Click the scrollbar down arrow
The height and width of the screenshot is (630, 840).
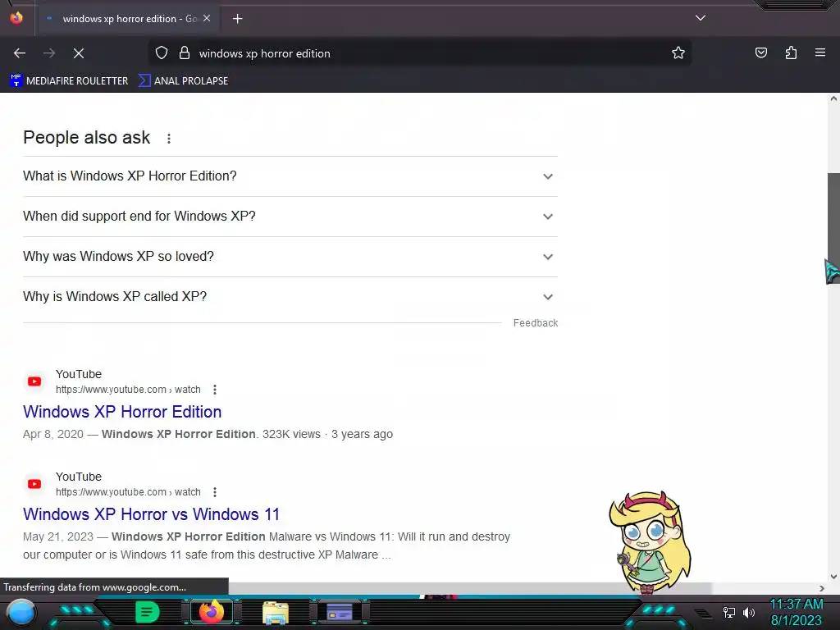pos(833,577)
